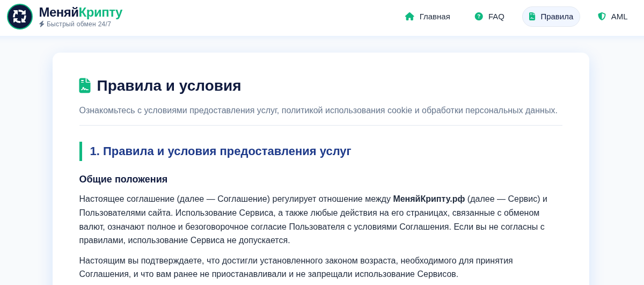Click the МеняйКрипту brand name
Image resolution: width=644 pixels, height=285 pixels.
[x=80, y=12]
